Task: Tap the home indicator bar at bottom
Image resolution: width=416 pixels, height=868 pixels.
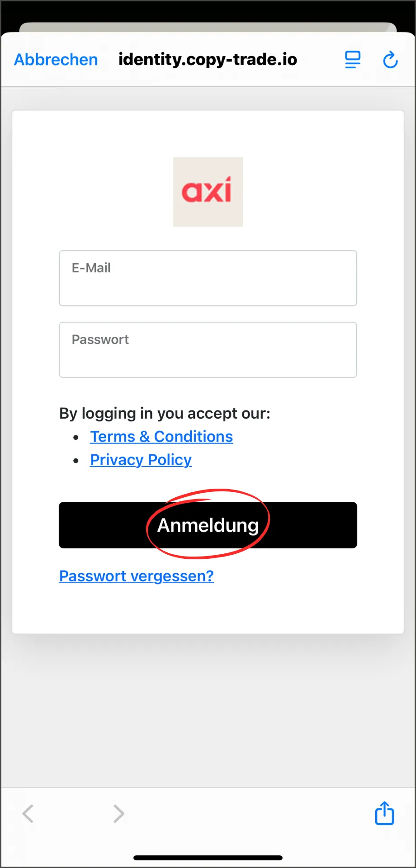Action: (x=208, y=858)
